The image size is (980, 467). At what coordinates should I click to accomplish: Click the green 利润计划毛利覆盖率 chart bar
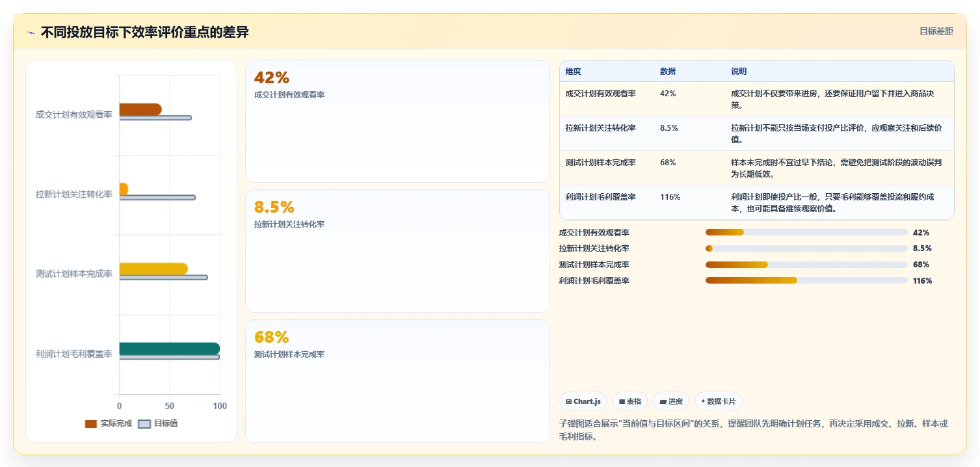169,349
